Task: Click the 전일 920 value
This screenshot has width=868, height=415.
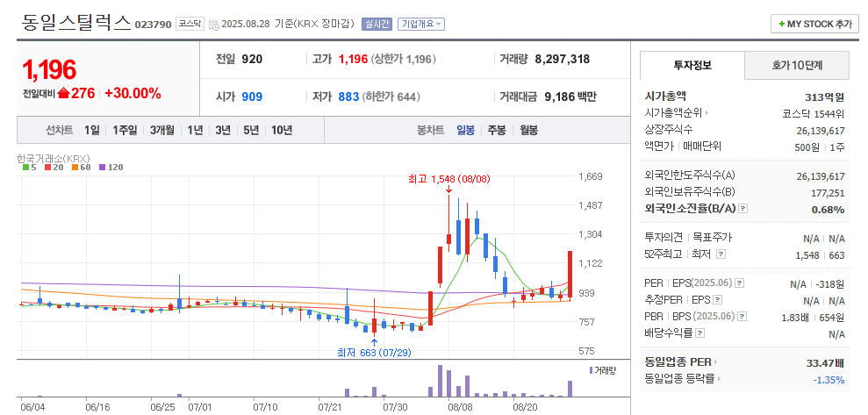Action: (x=252, y=59)
